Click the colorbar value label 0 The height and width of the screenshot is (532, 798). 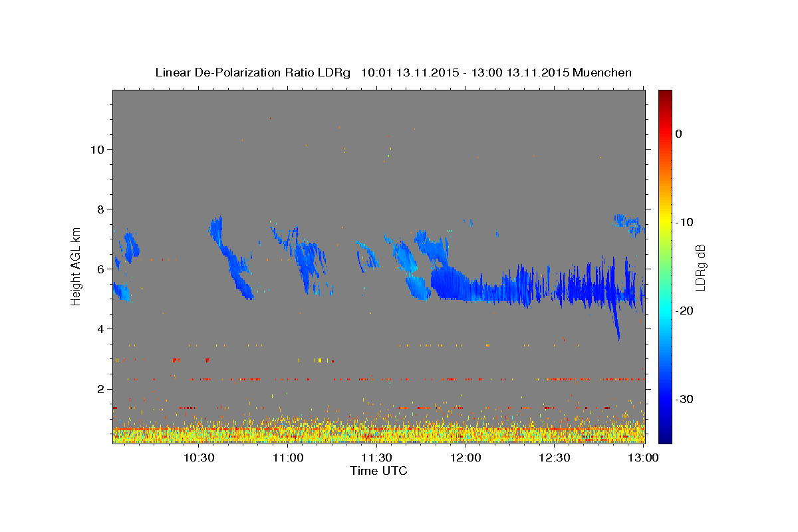(x=679, y=134)
